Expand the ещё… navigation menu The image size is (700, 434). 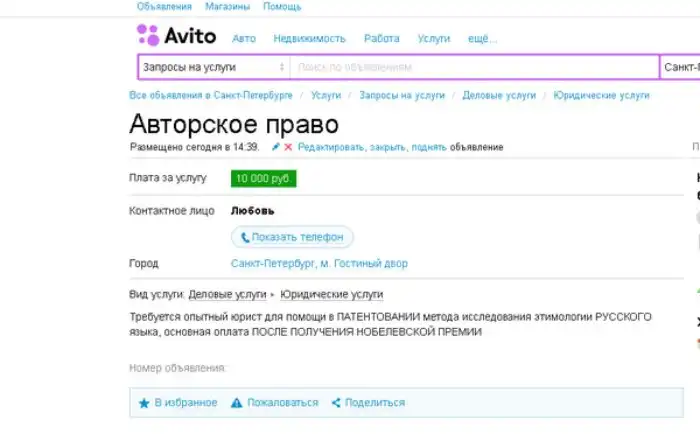click(482, 38)
